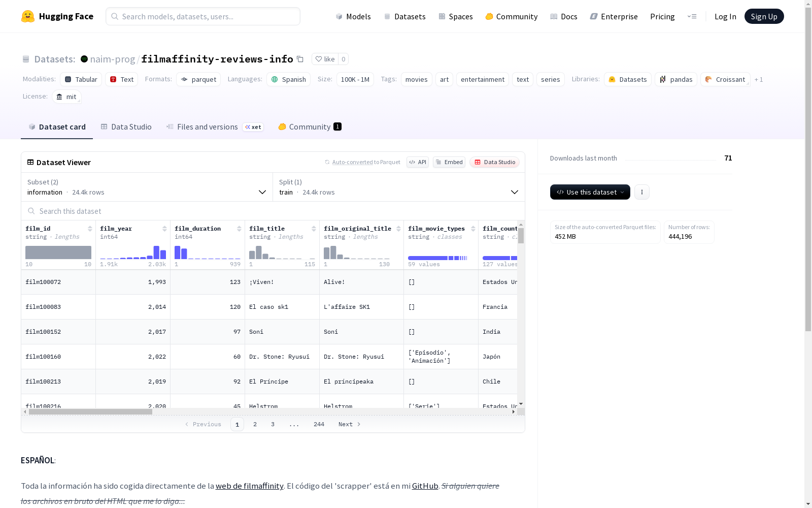Open the pandas library tag

676,79
